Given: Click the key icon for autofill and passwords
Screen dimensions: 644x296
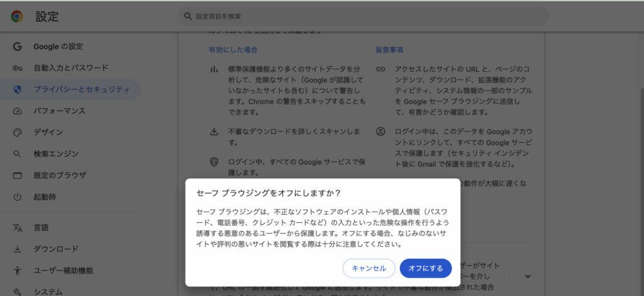Looking at the screenshot, I should [17, 68].
